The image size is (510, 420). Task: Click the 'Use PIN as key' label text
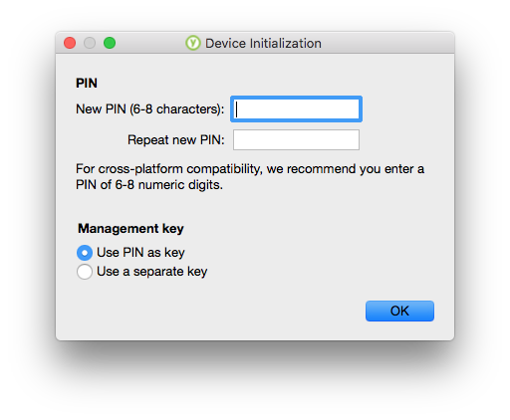[x=140, y=253]
